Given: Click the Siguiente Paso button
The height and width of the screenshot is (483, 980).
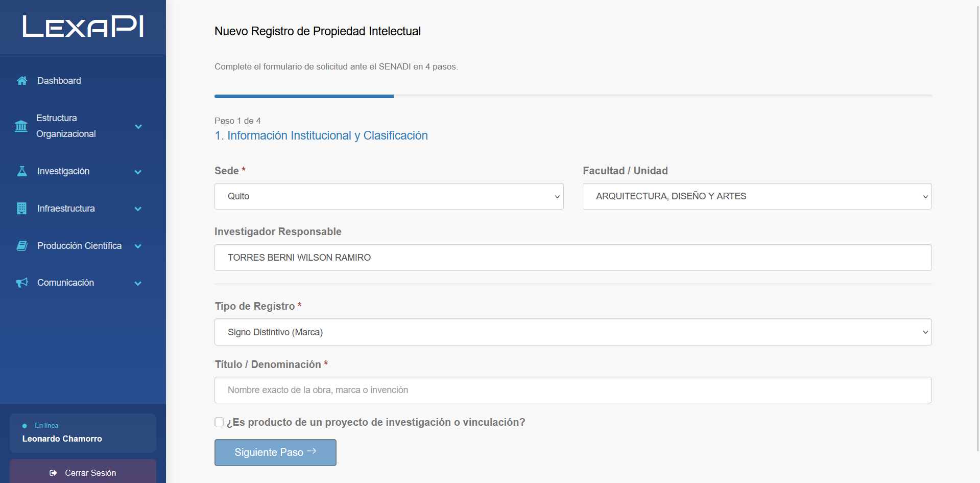Looking at the screenshot, I should (x=275, y=452).
